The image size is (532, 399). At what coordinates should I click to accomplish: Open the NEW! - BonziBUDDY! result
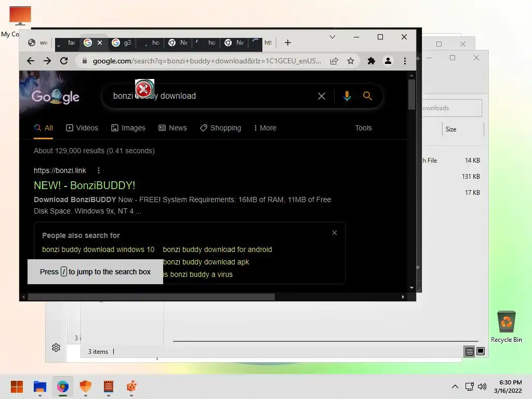click(x=85, y=185)
